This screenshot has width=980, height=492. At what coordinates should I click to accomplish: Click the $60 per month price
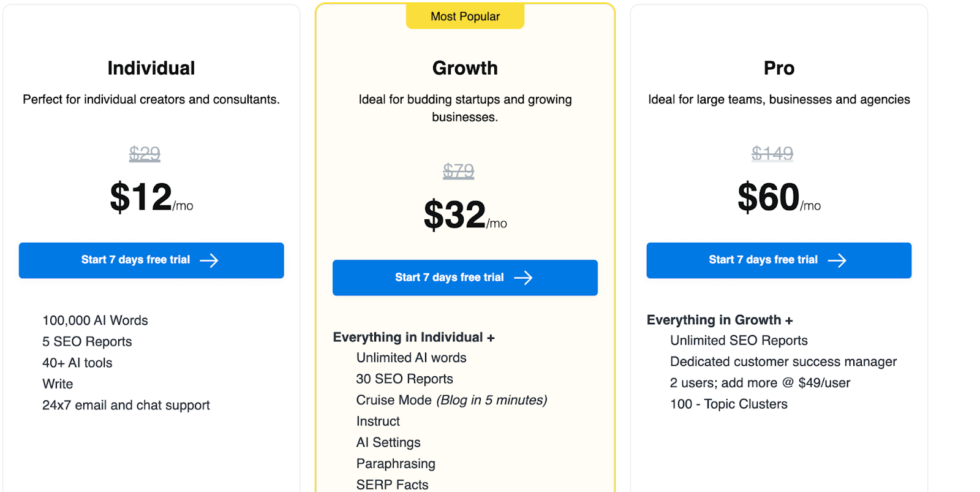click(x=779, y=197)
